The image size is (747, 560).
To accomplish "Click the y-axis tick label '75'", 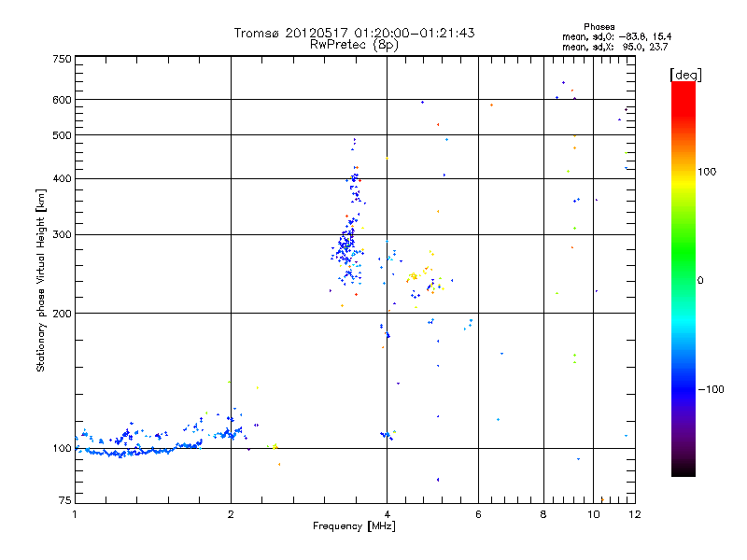I will 65,500.
